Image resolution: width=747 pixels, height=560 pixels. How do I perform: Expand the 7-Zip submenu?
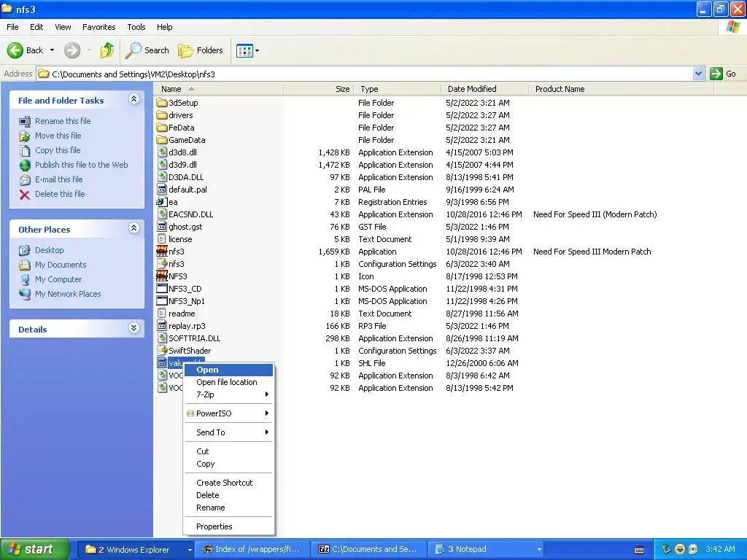pyautogui.click(x=228, y=394)
